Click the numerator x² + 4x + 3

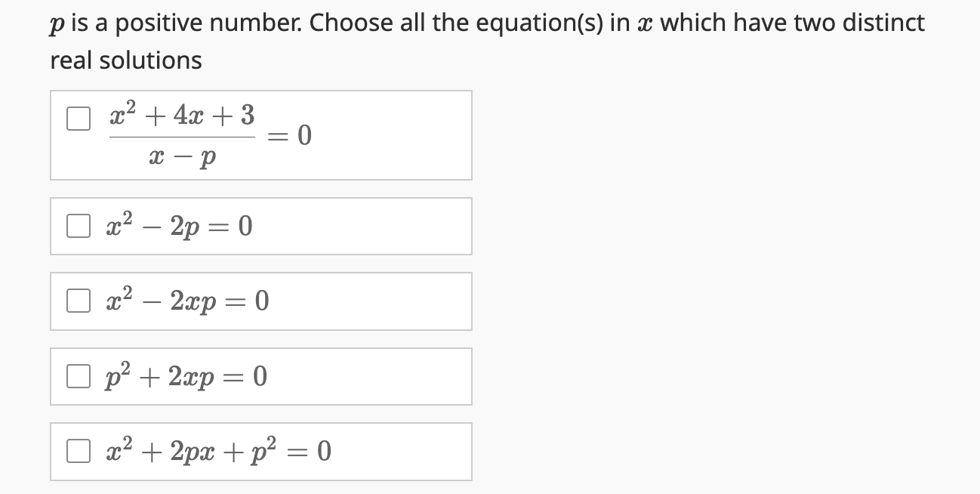click(180, 115)
